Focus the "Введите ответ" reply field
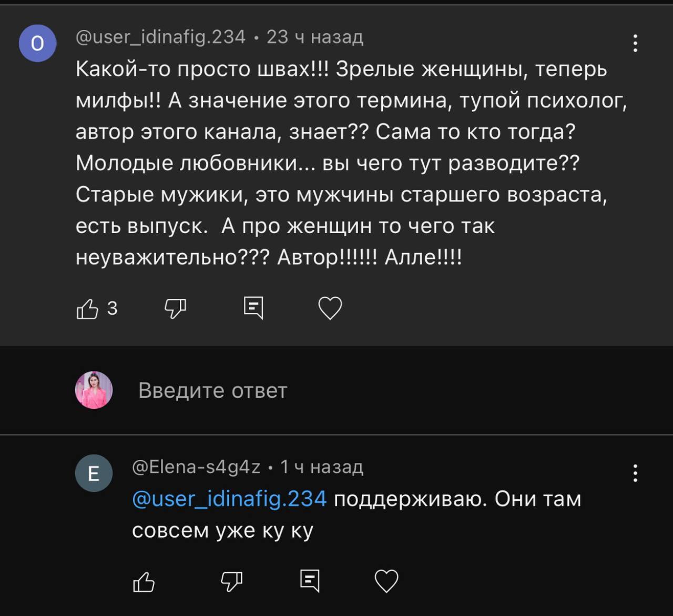673x616 pixels. point(213,390)
